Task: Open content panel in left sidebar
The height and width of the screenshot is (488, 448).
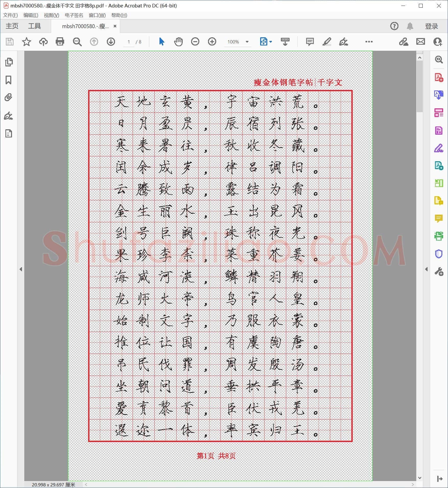Action: (9, 134)
